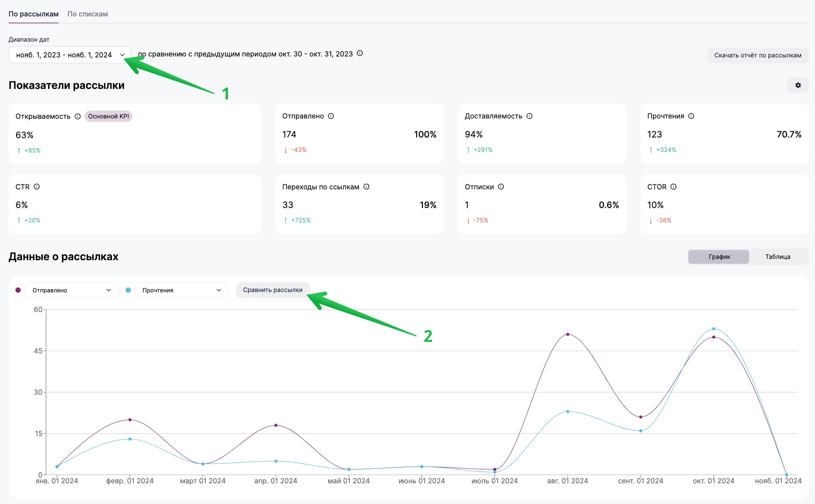815x504 pixels.
Task: Click info icon beside Отправлено metric
Action: (331, 116)
